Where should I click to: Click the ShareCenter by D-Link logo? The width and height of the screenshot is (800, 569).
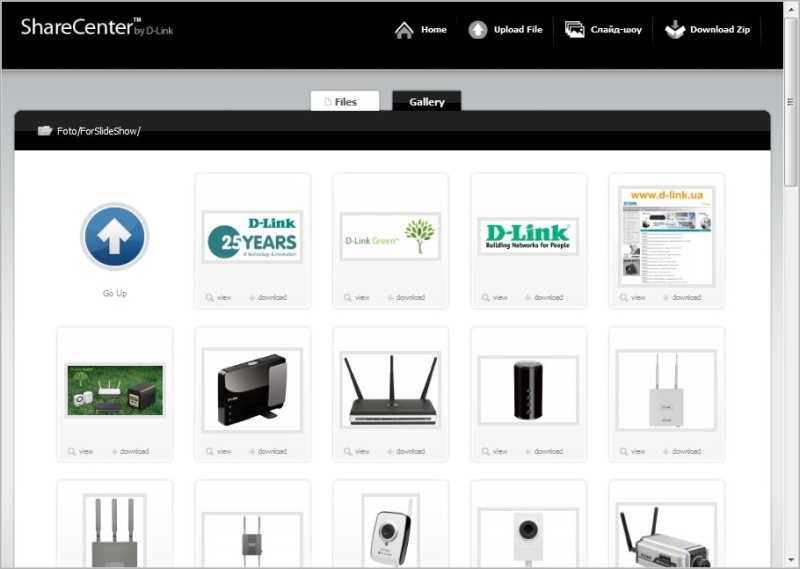pos(97,27)
